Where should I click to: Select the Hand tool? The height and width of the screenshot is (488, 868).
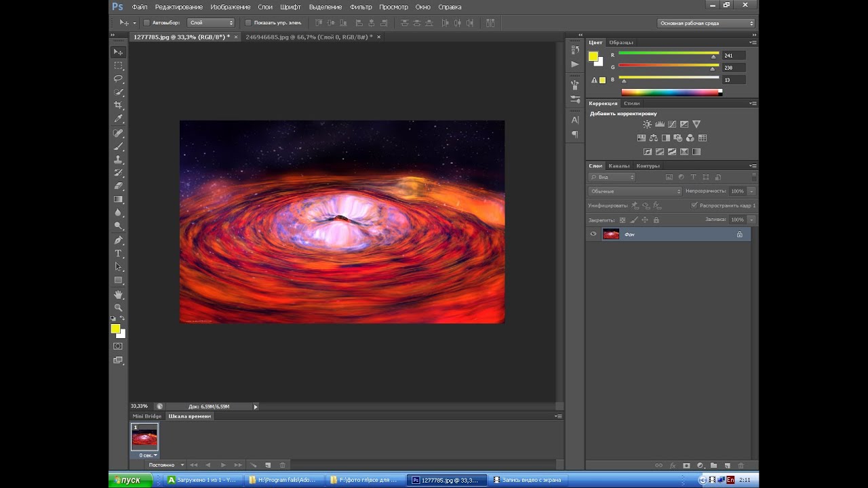[x=119, y=294]
